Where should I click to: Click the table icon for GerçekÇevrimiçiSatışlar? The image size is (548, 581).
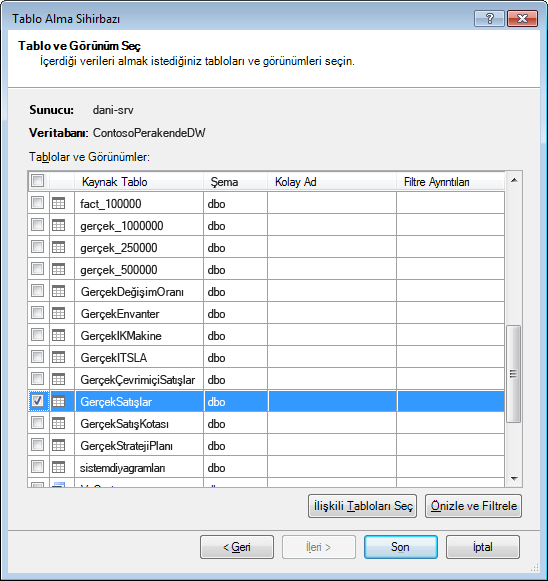[58, 379]
